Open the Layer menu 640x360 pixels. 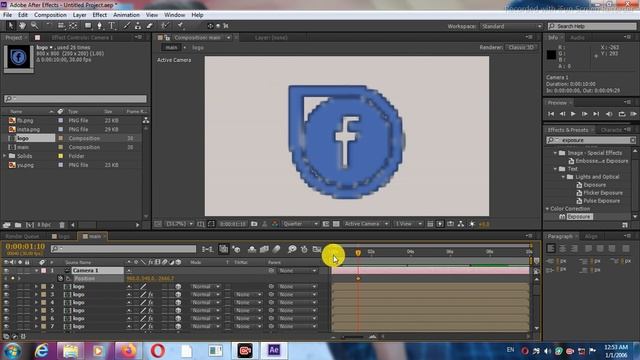point(79,15)
